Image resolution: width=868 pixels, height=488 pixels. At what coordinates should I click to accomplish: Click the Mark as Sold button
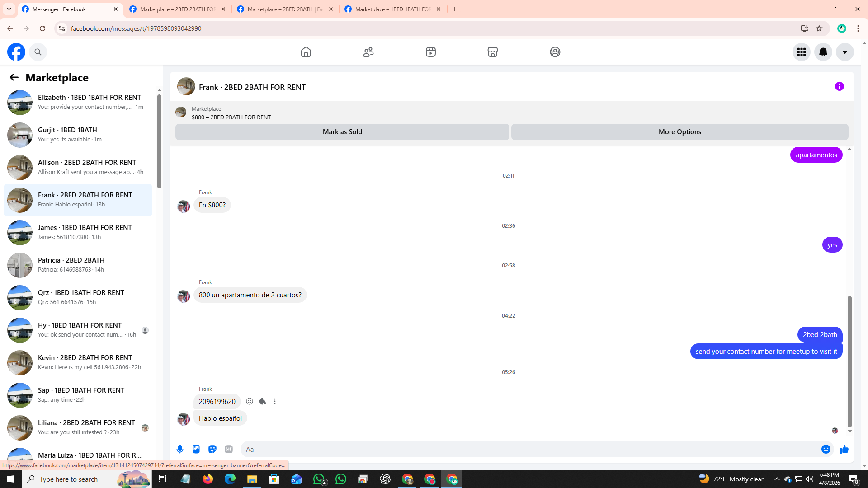tap(342, 132)
